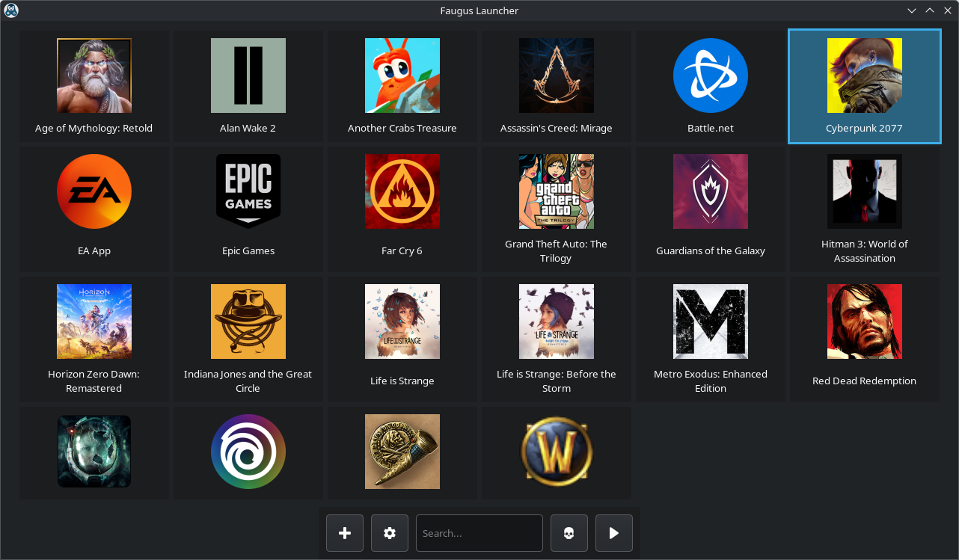Image resolution: width=959 pixels, height=560 pixels.
Task: Click the World of Warcraft icon
Action: 556,452
